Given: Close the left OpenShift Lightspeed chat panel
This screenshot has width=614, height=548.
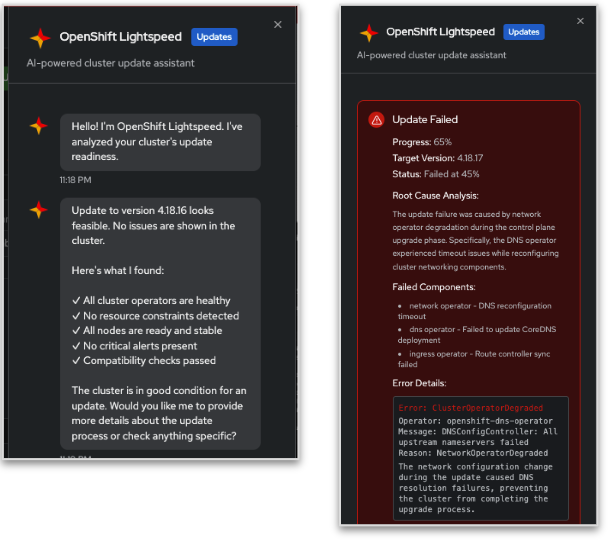Looking at the screenshot, I should pyautogui.click(x=278, y=25).
